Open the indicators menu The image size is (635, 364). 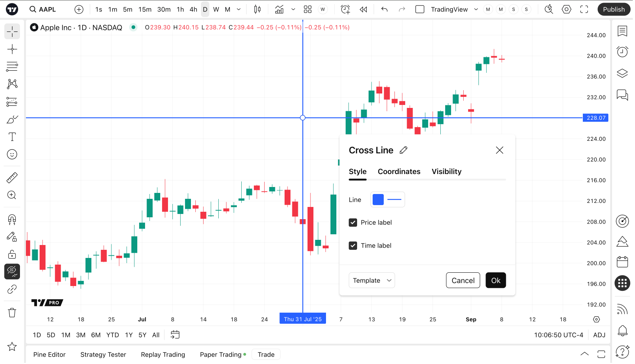point(279,10)
